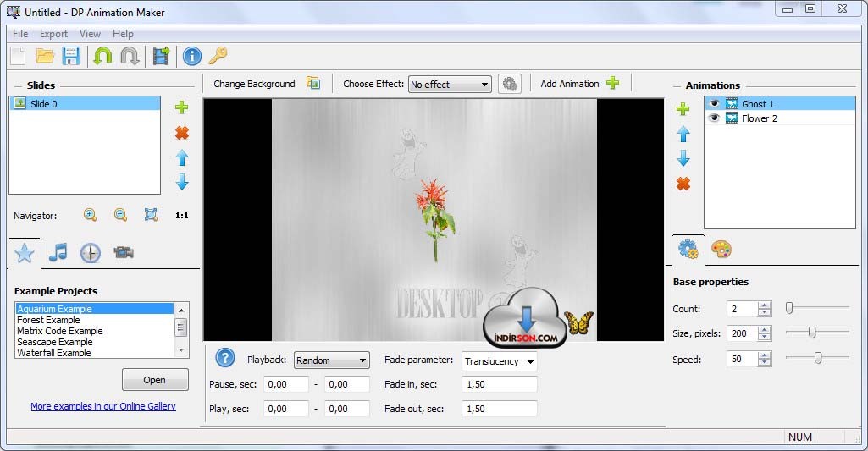The width and height of the screenshot is (868, 451).
Task: Select Aquarium Example project
Action: [x=95, y=309]
